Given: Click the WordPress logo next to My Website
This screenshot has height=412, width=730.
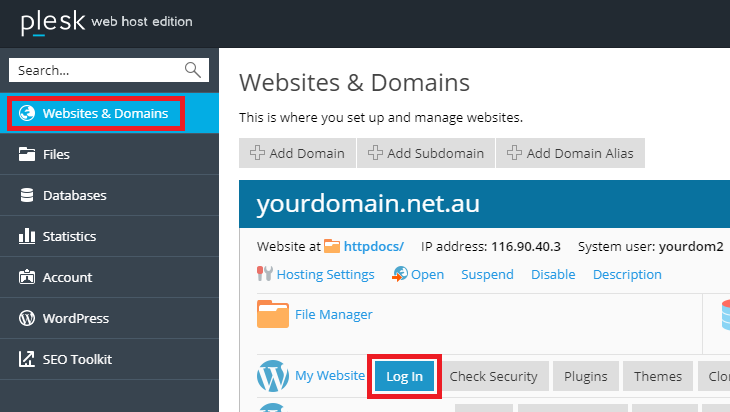Looking at the screenshot, I should (273, 376).
